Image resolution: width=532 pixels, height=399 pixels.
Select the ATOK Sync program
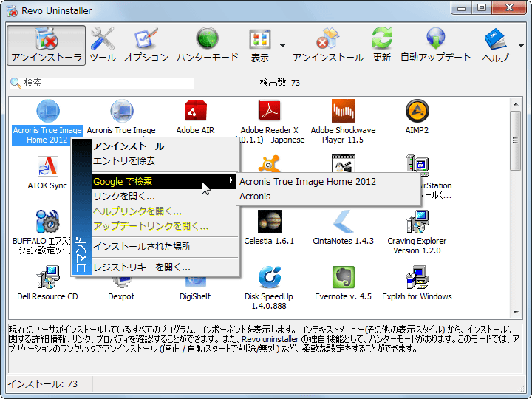tap(47, 172)
